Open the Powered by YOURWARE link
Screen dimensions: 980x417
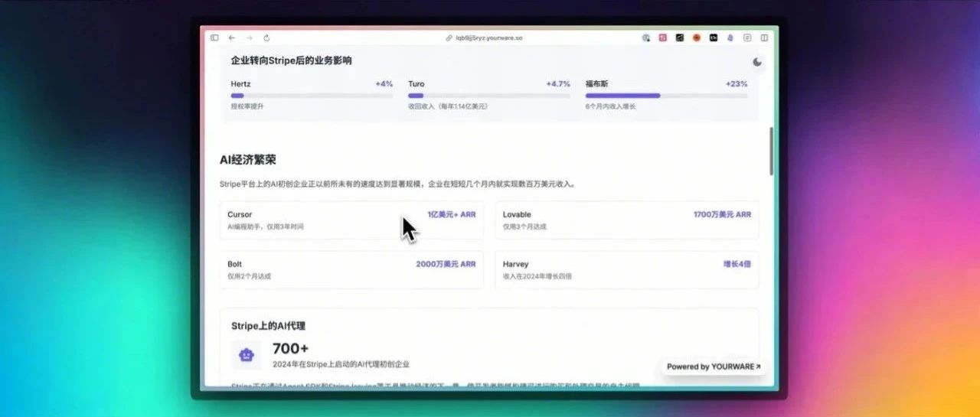coord(714,367)
